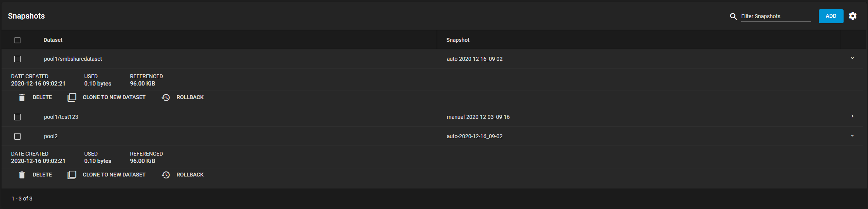868x209 pixels.
Task: Open the snapshots settings gear
Action: pos(852,16)
